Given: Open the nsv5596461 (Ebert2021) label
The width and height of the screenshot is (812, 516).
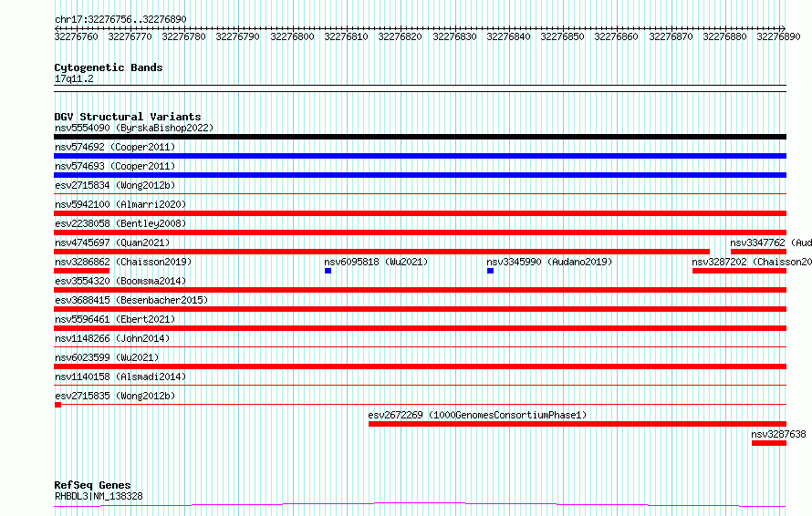Looking at the screenshot, I should (115, 319).
